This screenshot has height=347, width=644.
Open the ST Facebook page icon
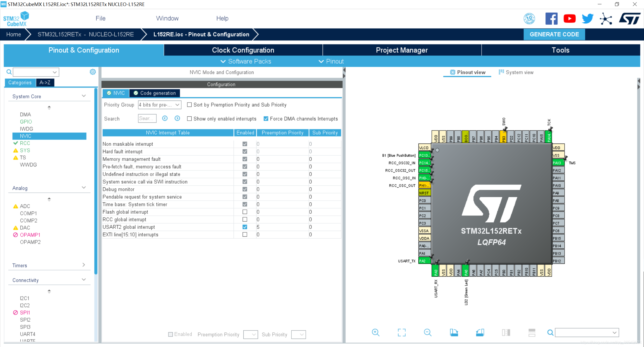pyautogui.click(x=551, y=19)
